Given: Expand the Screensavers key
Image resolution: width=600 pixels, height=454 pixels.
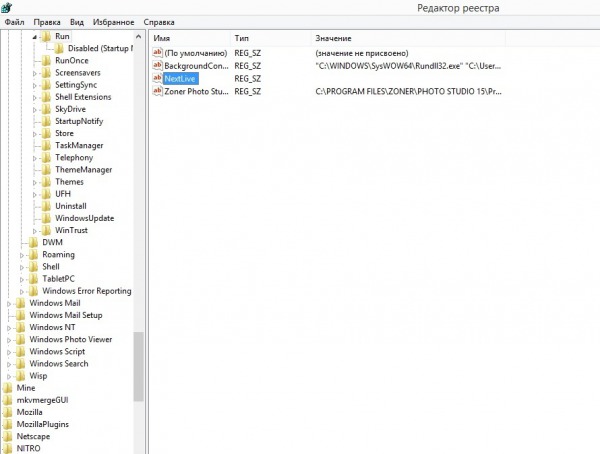Looking at the screenshot, I should pyautogui.click(x=34, y=73).
